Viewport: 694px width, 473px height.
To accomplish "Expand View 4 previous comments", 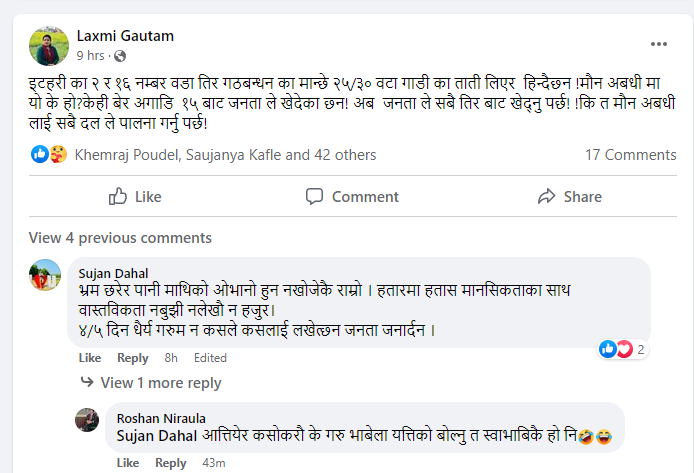I will tap(120, 238).
